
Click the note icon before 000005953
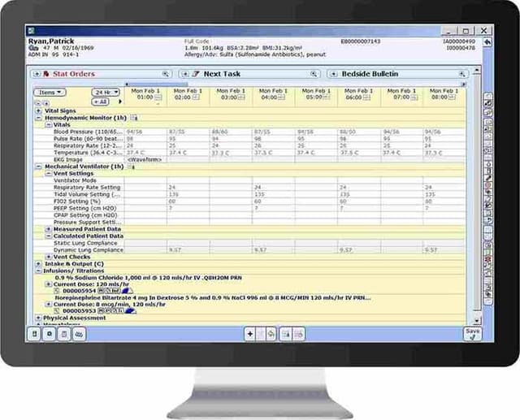(x=57, y=311)
